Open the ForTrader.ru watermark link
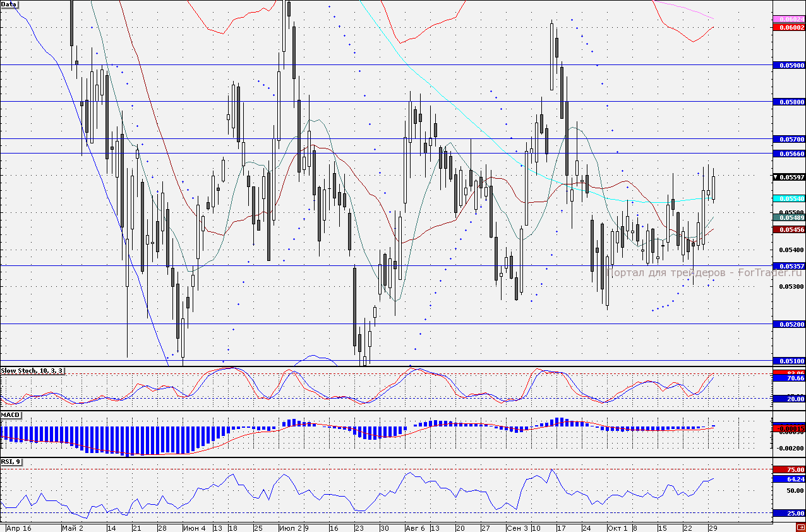The width and height of the screenshot is (806, 532). coord(696,272)
